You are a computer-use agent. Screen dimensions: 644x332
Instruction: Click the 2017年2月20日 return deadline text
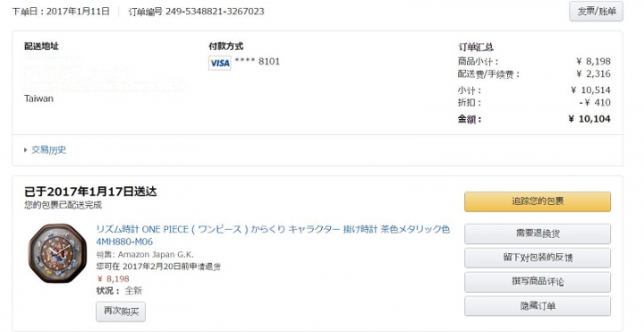pos(155,267)
